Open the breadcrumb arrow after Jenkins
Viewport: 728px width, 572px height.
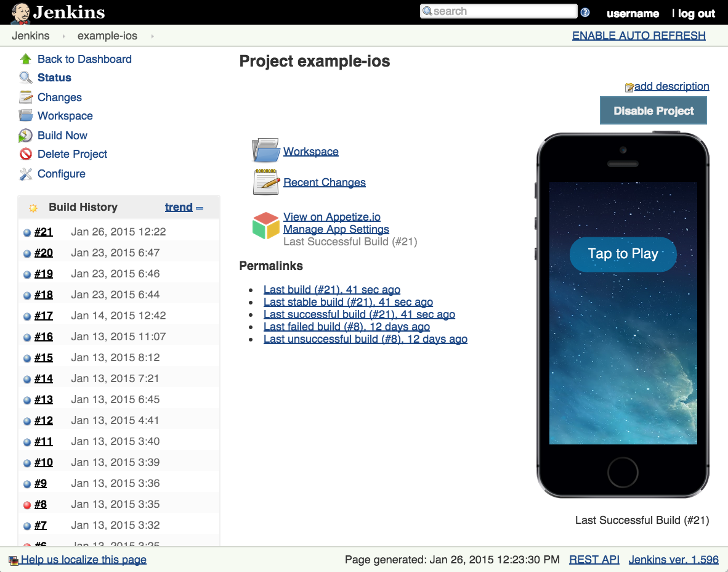(x=63, y=36)
